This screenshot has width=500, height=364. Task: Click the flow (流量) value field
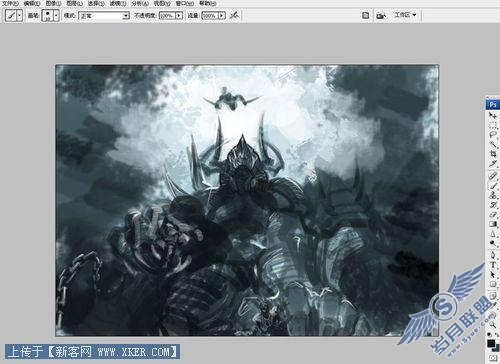(x=210, y=16)
